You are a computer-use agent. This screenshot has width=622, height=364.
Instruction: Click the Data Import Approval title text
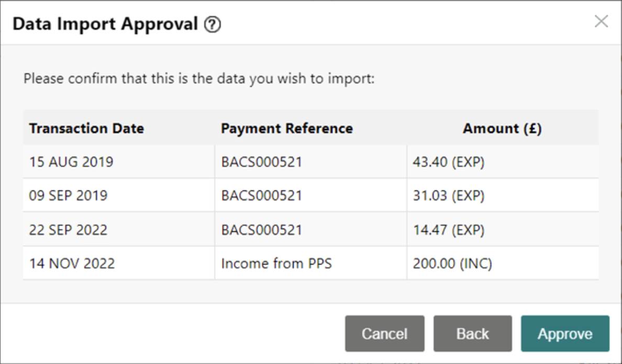[105, 24]
